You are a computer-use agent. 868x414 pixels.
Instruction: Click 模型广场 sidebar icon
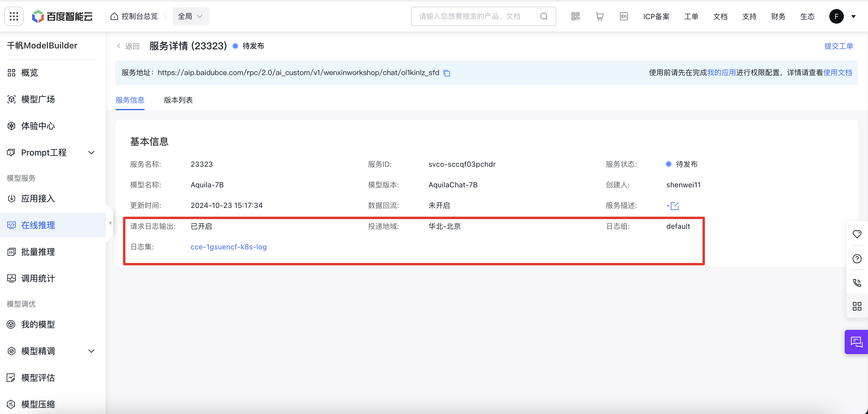[x=11, y=99]
